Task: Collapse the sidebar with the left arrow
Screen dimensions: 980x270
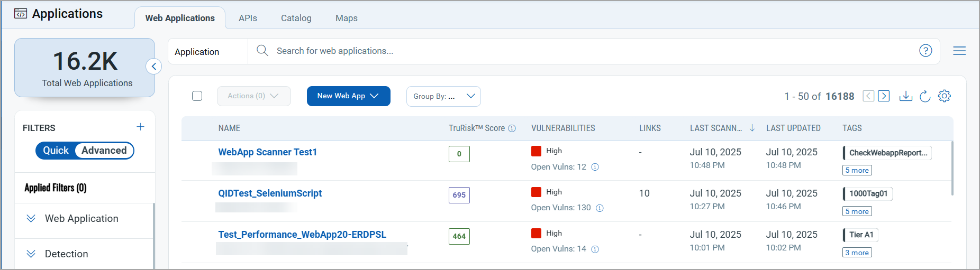Action: pos(153,67)
